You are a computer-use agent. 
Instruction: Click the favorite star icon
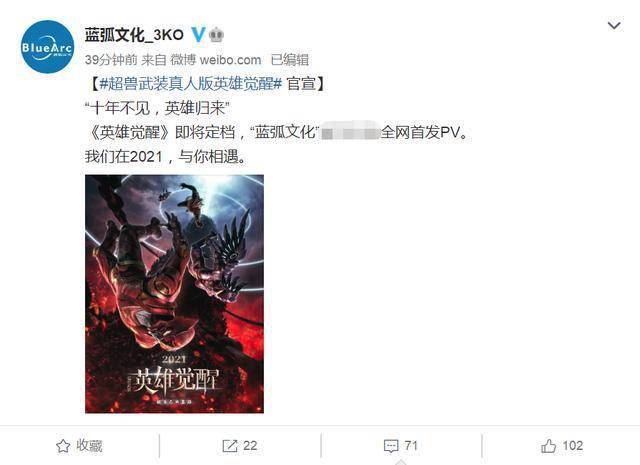coord(63,446)
